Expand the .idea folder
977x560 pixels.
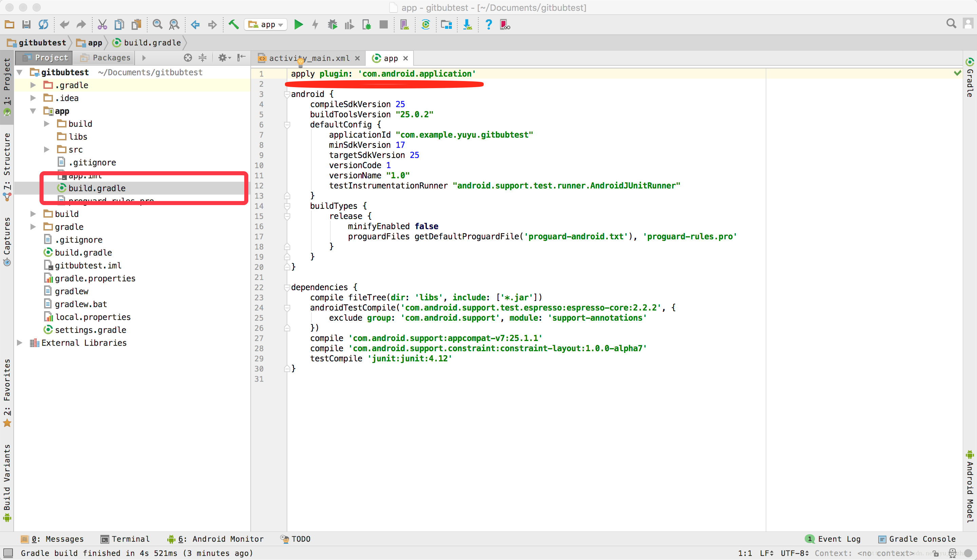coord(33,98)
